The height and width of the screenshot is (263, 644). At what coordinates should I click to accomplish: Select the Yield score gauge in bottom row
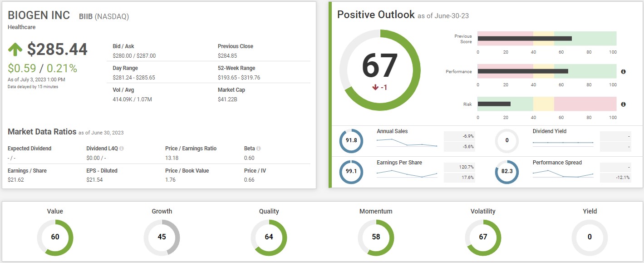(x=590, y=237)
